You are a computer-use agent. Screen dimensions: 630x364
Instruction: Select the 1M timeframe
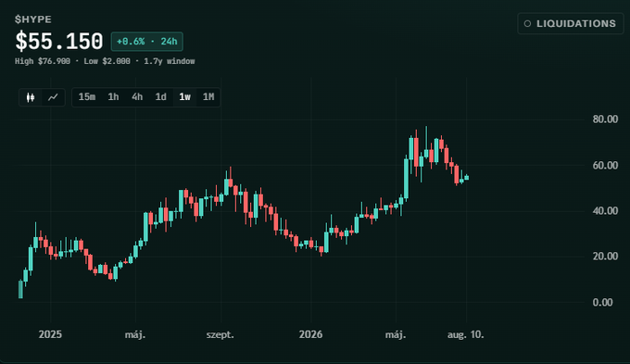click(208, 97)
